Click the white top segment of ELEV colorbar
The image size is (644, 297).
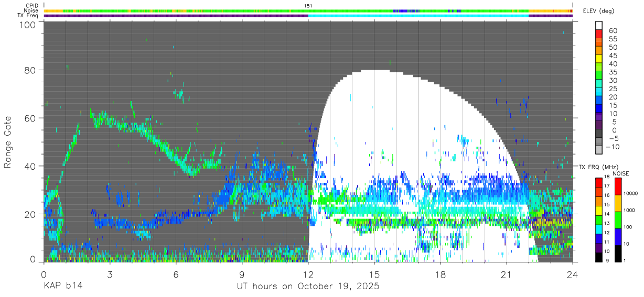coord(599,25)
